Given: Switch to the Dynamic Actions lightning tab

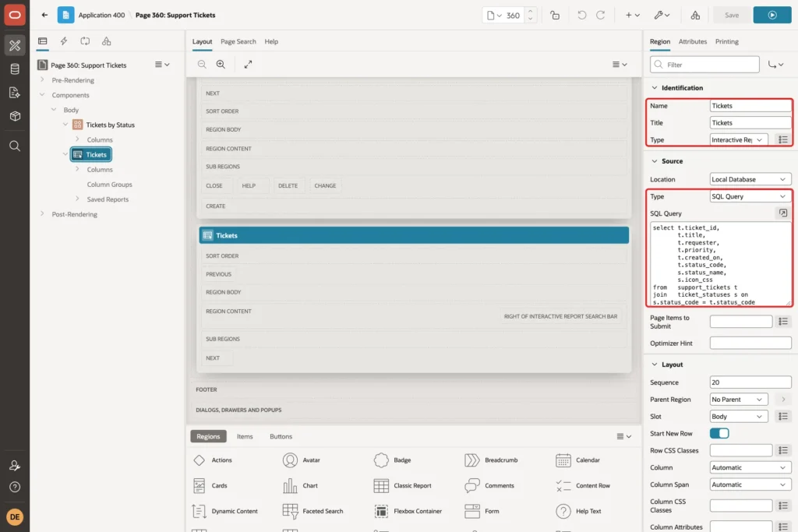Looking at the screenshot, I should pos(64,41).
